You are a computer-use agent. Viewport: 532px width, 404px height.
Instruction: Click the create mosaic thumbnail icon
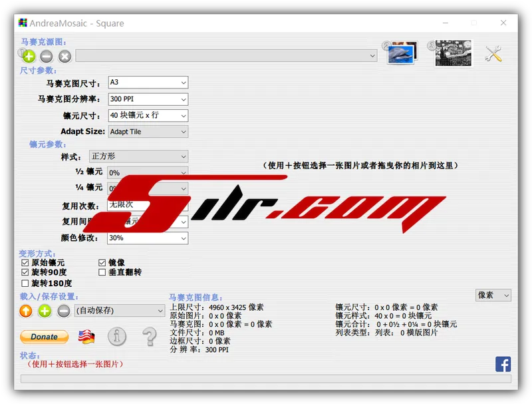tap(454, 53)
